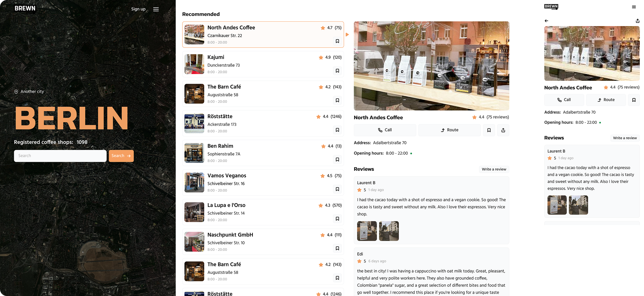Click the rating star on Kajumi
The width and height of the screenshot is (644, 296).
pos(321,57)
